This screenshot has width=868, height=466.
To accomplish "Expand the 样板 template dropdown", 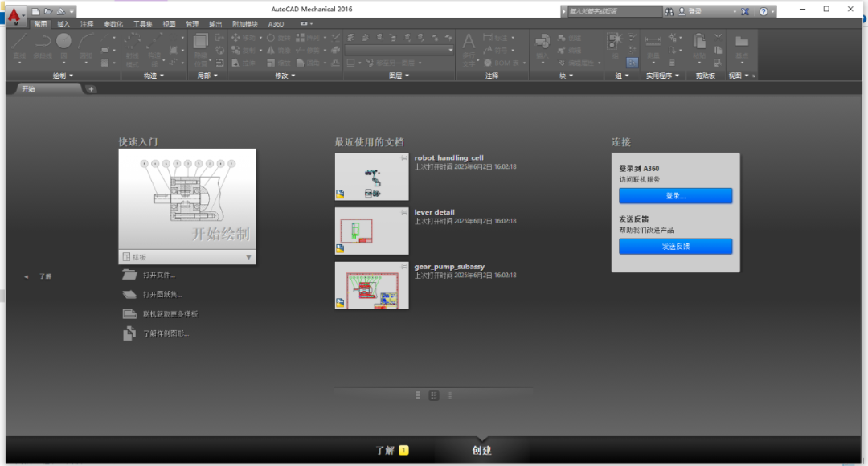I will pyautogui.click(x=248, y=258).
